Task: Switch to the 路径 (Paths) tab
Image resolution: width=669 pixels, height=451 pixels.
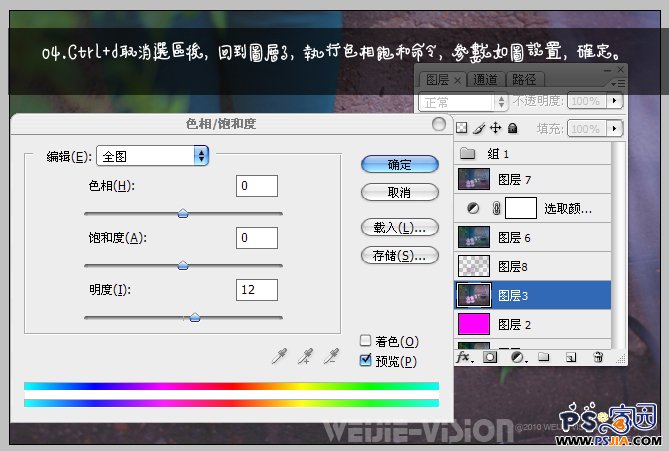Action: pyautogui.click(x=522, y=78)
